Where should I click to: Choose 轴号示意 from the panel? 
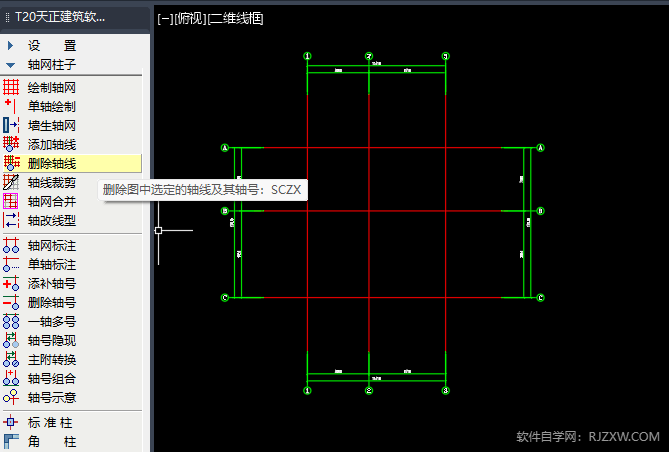52,398
